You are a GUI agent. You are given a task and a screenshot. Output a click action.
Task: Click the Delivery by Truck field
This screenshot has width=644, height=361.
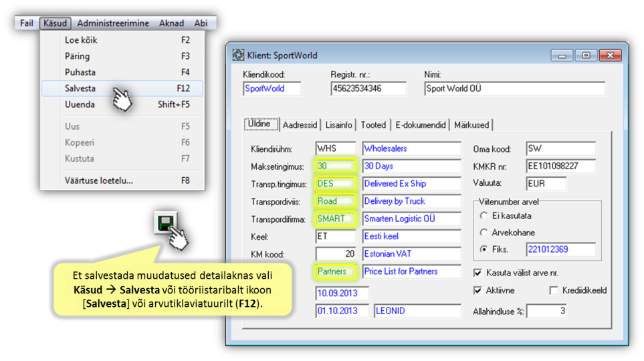411,201
